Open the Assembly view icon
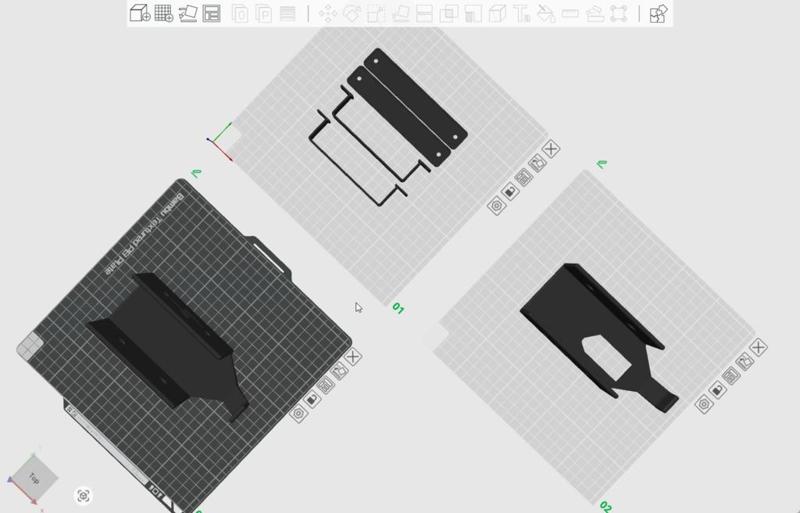This screenshot has width=800, height=513. click(x=658, y=13)
